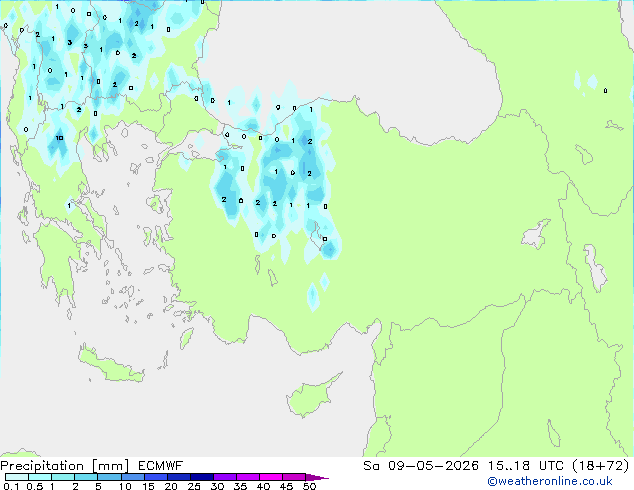
Task: Pick the 20–25 mm dark blue legend swatch
Action: point(179,477)
